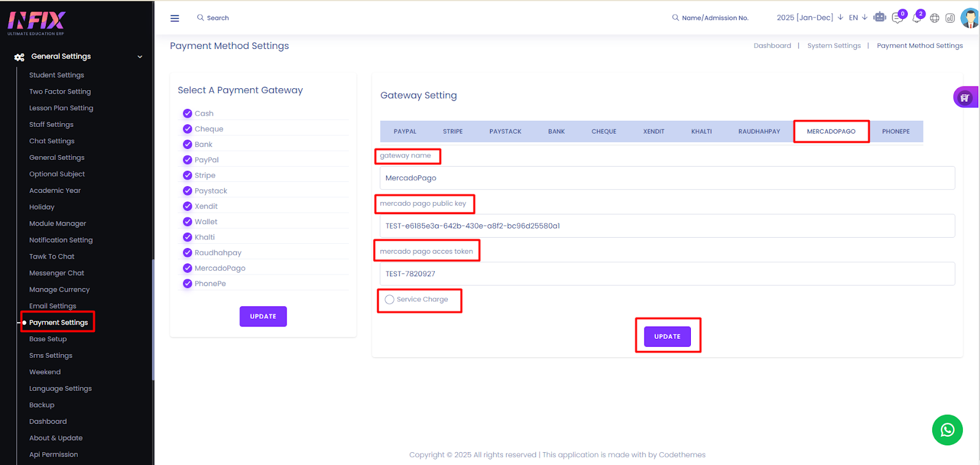This screenshot has width=980, height=465.
Task: Click the mercado pago public key field
Action: pos(667,225)
